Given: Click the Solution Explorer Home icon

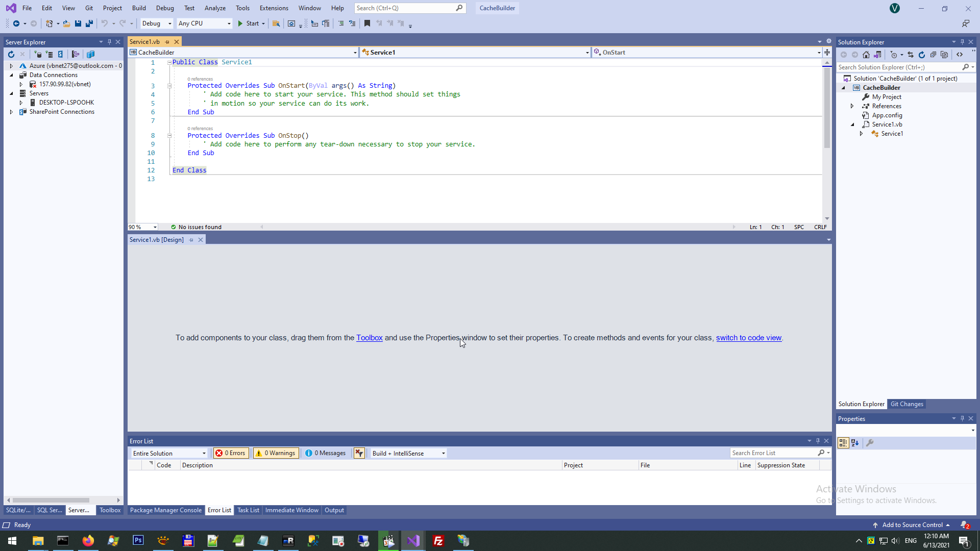Looking at the screenshot, I should coord(866,55).
